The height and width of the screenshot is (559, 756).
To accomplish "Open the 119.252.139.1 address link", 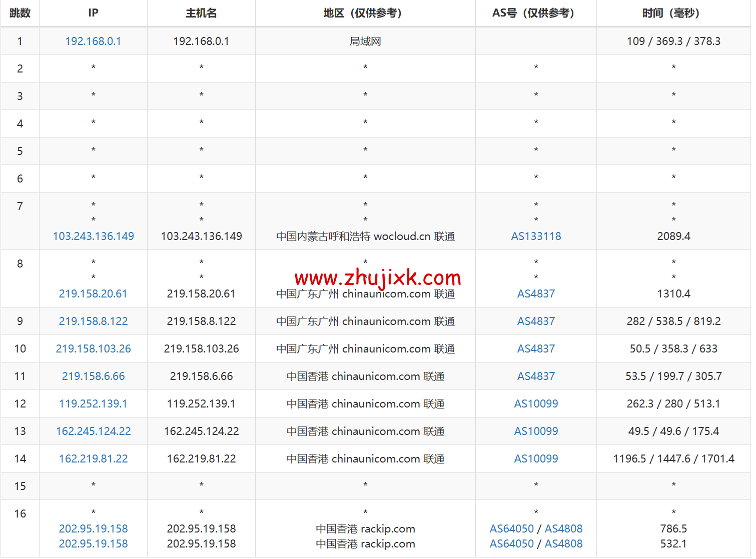I will tap(93, 403).
